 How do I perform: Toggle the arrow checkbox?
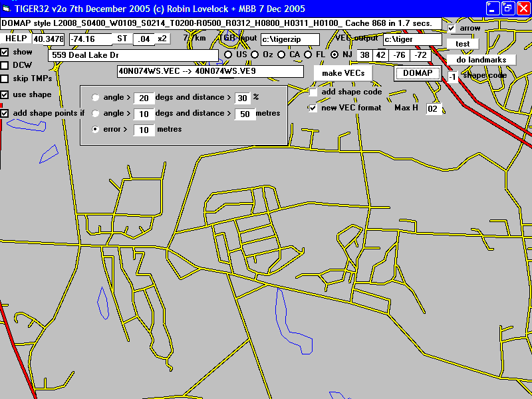click(x=452, y=29)
